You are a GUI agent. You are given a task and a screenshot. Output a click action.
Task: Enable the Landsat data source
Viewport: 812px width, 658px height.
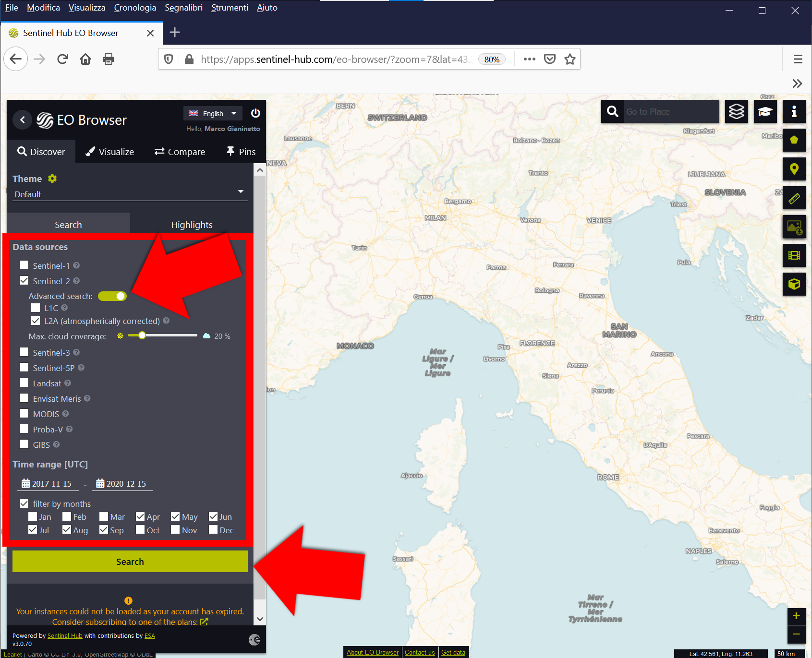24,383
